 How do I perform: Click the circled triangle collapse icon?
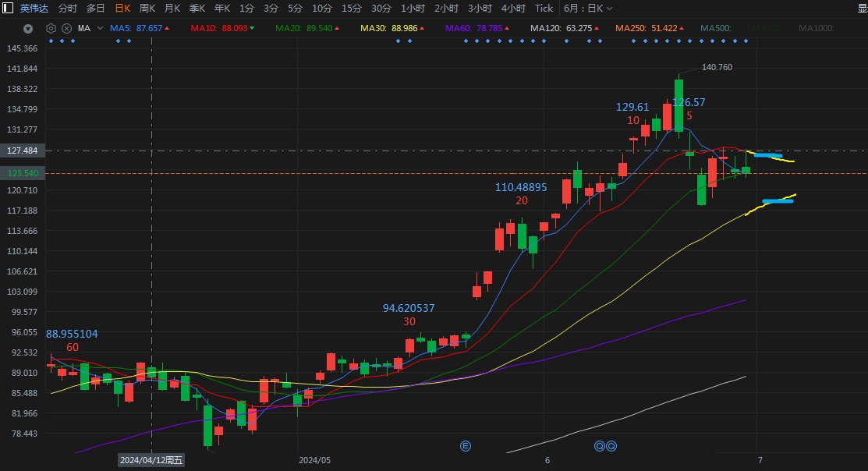pos(28,29)
